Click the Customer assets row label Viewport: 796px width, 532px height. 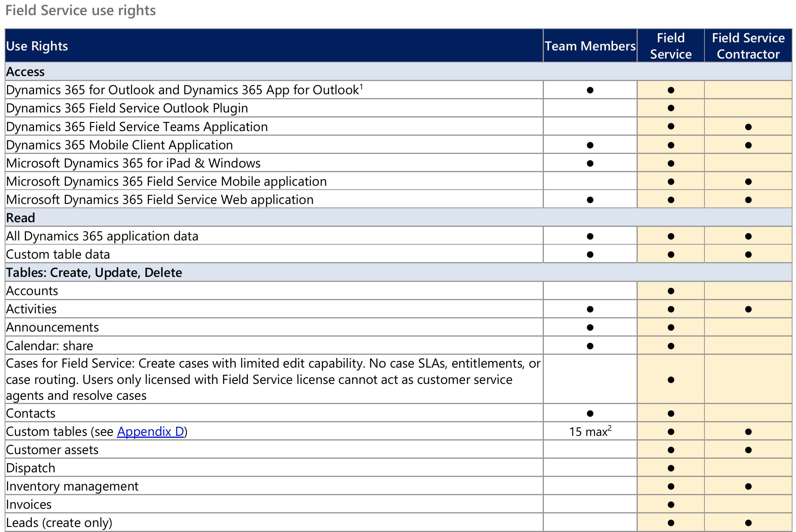pos(52,450)
